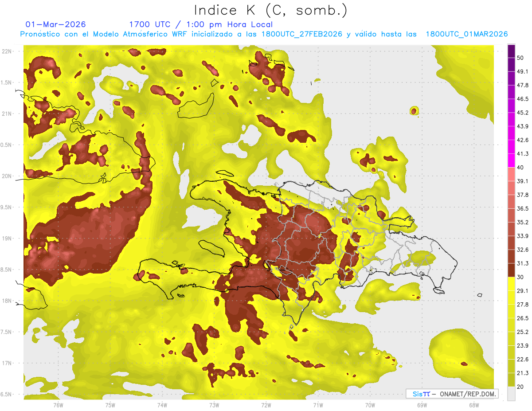This screenshot has width=532, height=411.
Task: Click the "1800UTC_01MAR2026" valid-until time
Action: (x=466, y=34)
